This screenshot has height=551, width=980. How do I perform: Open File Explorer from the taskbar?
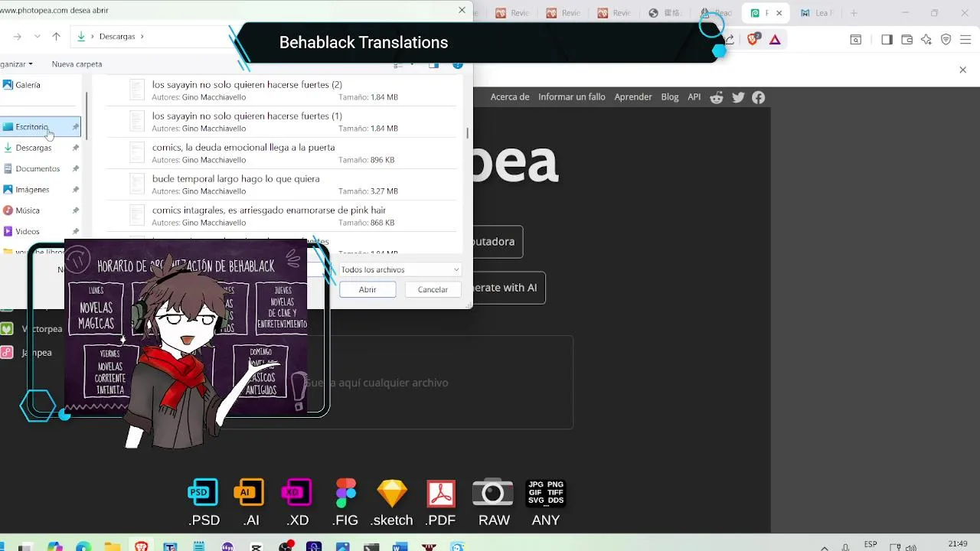point(113,546)
